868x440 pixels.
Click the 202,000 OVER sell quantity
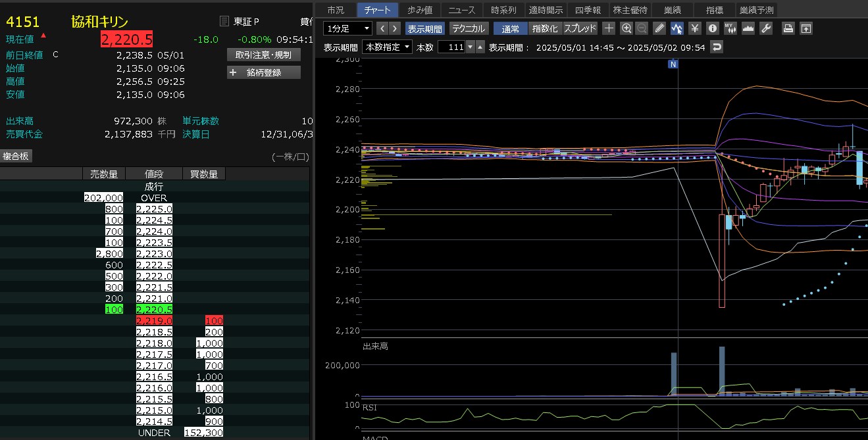[104, 198]
